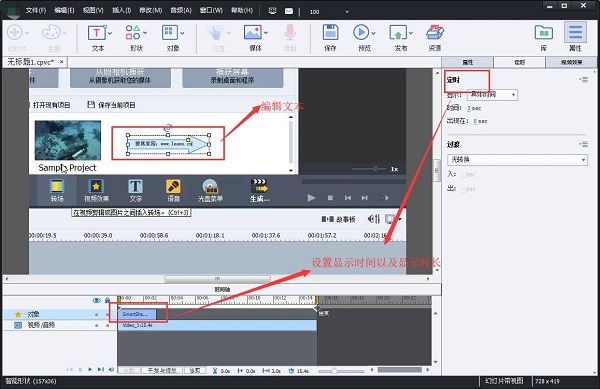Screen dimensions: 600x389
Task: Select the star icon of the Objects track
Action: [x=18, y=314]
